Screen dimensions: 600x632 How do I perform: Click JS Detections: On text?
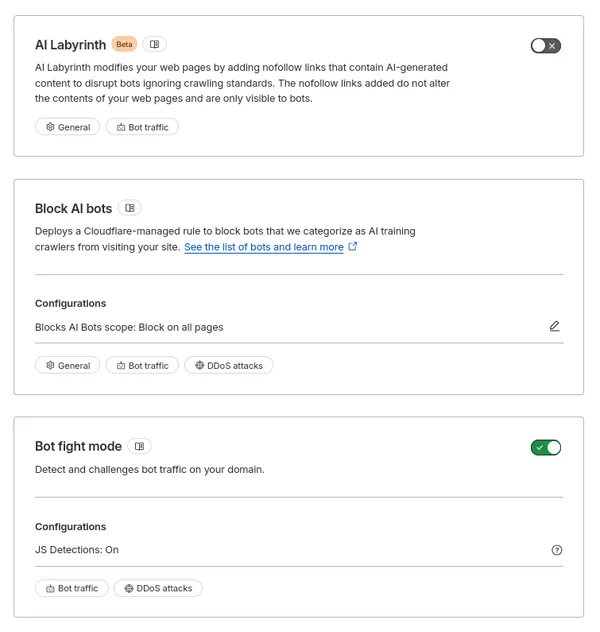(x=77, y=550)
